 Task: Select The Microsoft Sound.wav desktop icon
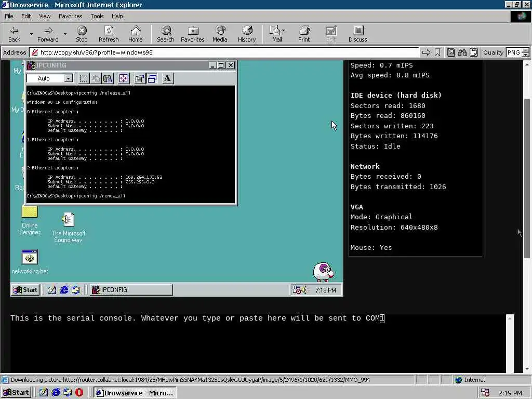click(68, 228)
